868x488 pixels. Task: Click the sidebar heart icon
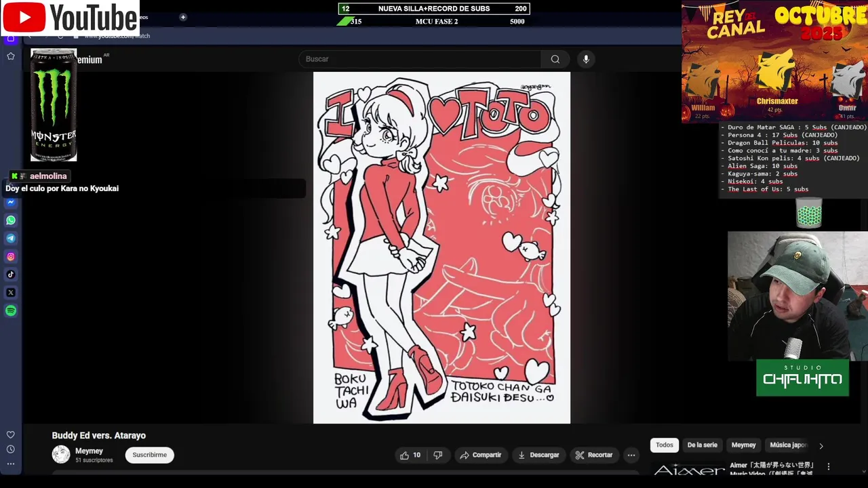[11, 434]
